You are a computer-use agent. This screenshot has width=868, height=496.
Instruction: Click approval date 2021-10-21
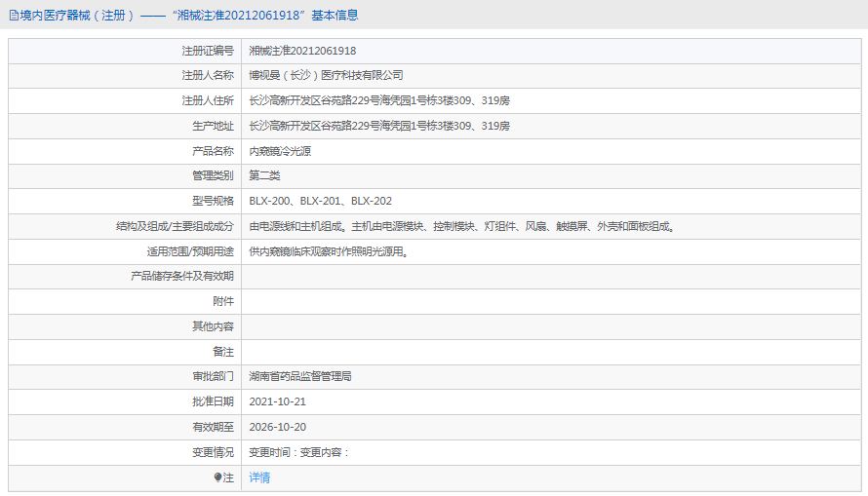[277, 402]
